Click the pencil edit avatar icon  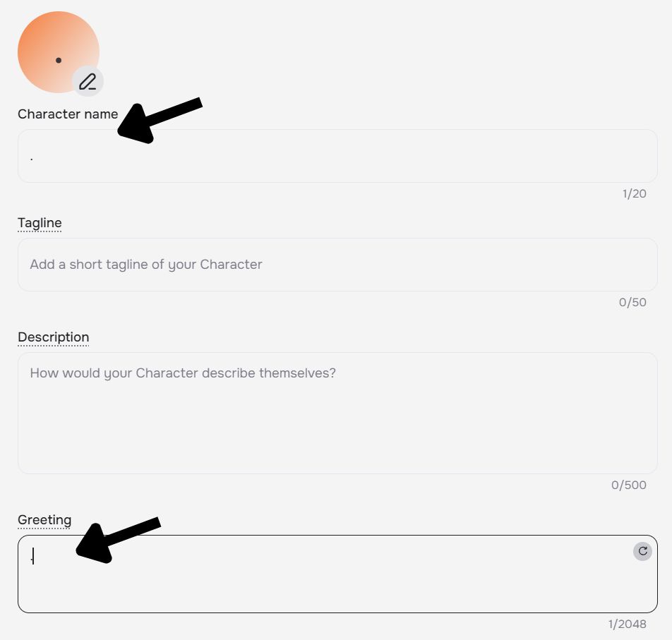pos(88,81)
